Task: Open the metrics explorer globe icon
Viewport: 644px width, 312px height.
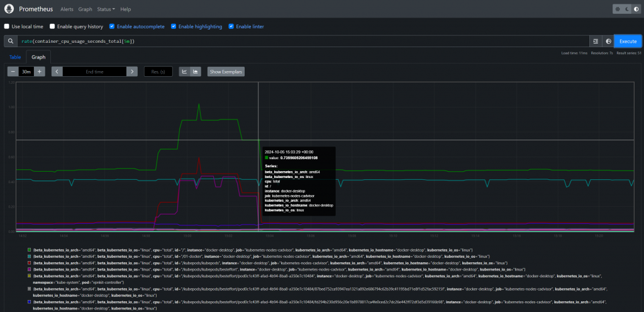Action: pos(608,42)
